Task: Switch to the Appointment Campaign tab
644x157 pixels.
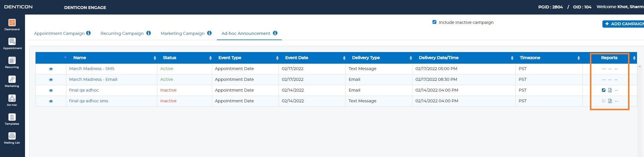Action: click(x=59, y=33)
